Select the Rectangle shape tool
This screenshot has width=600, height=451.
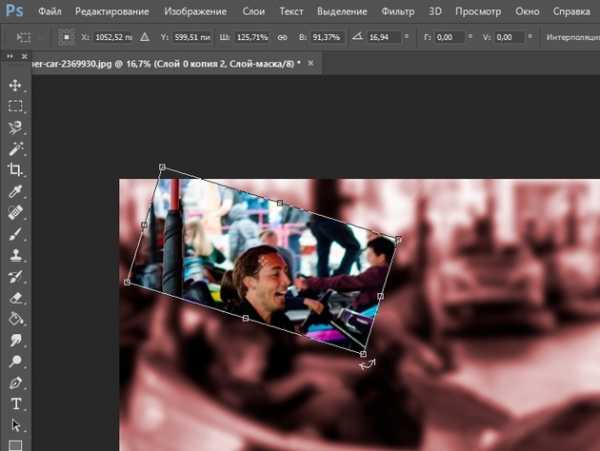(15, 445)
